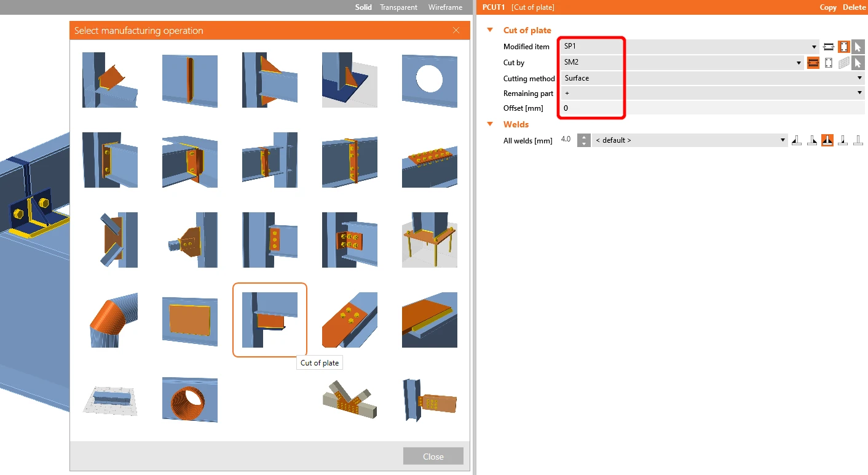
Task: Select the rectangular stiffening plate on web thumbnail
Action: pos(190,320)
